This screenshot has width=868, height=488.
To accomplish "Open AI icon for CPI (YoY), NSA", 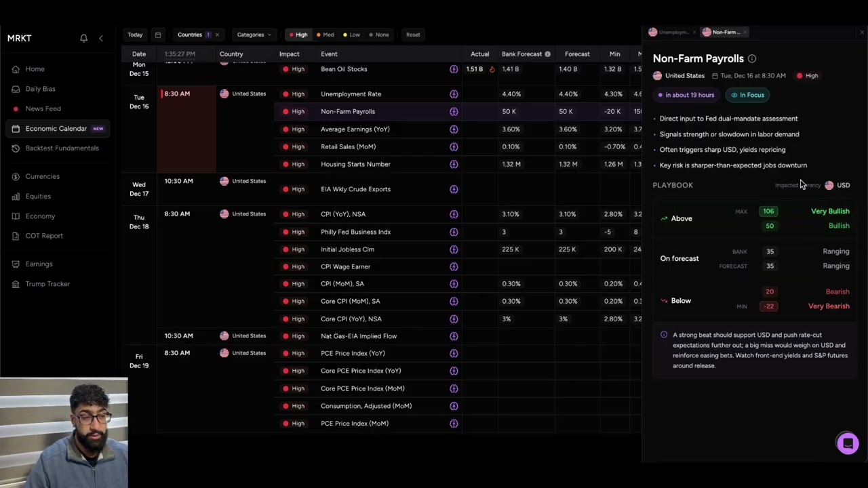I will (x=454, y=214).
